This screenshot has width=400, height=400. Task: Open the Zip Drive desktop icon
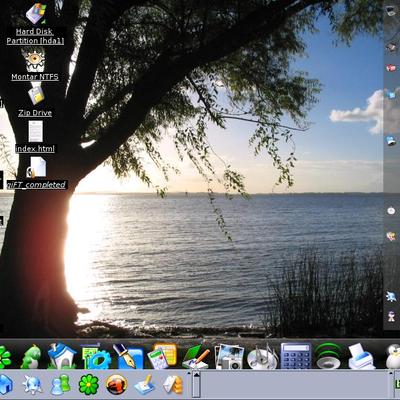click(36, 95)
